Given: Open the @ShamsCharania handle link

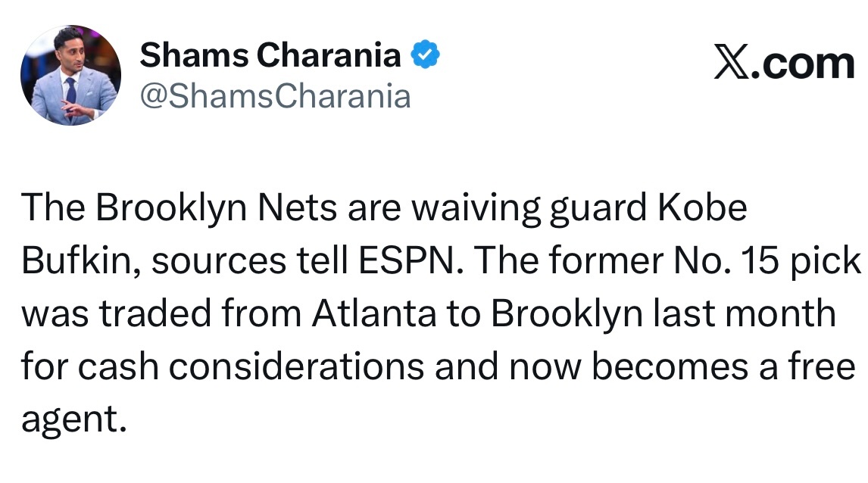Looking at the screenshot, I should [276, 97].
